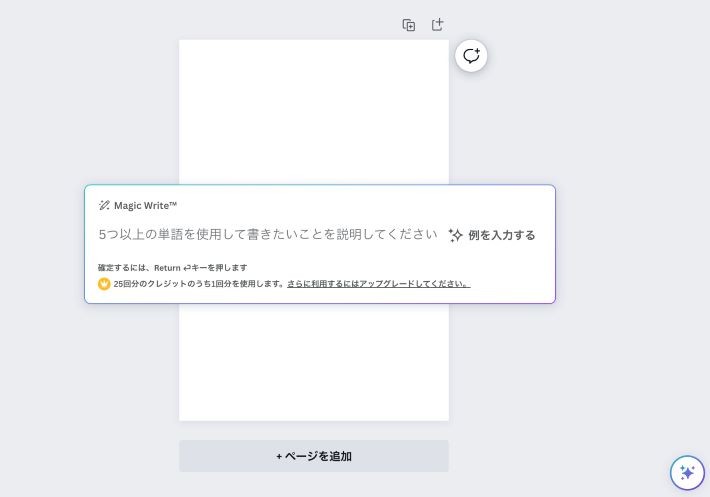Viewport: 710px width, 497px height.
Task: Click the 25回分のクレジット usage text
Action: coord(199,284)
